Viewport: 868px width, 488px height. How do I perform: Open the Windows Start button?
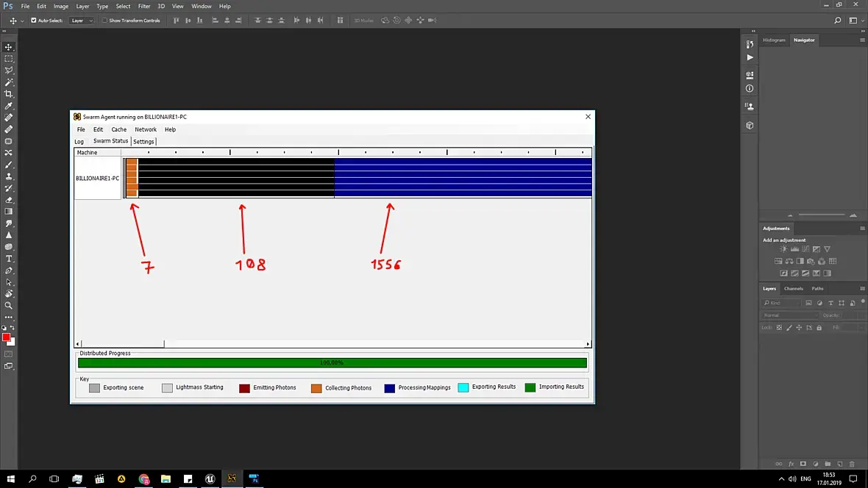(x=10, y=478)
